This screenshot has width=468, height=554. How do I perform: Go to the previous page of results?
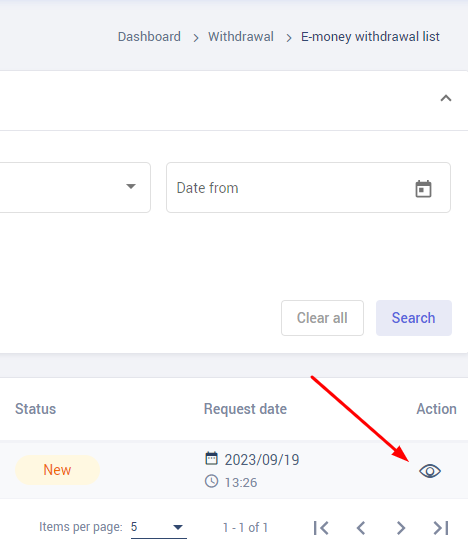pyautogui.click(x=361, y=528)
